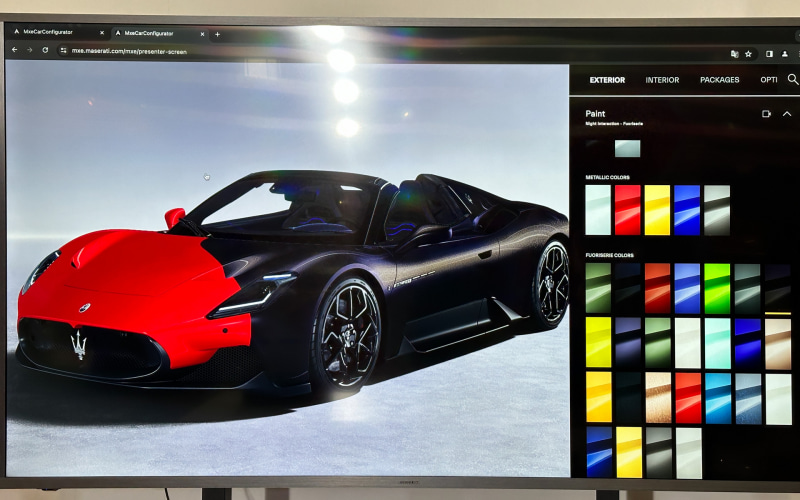Open a new browser tab with plus
The height and width of the screenshot is (500, 800).
[217, 34]
